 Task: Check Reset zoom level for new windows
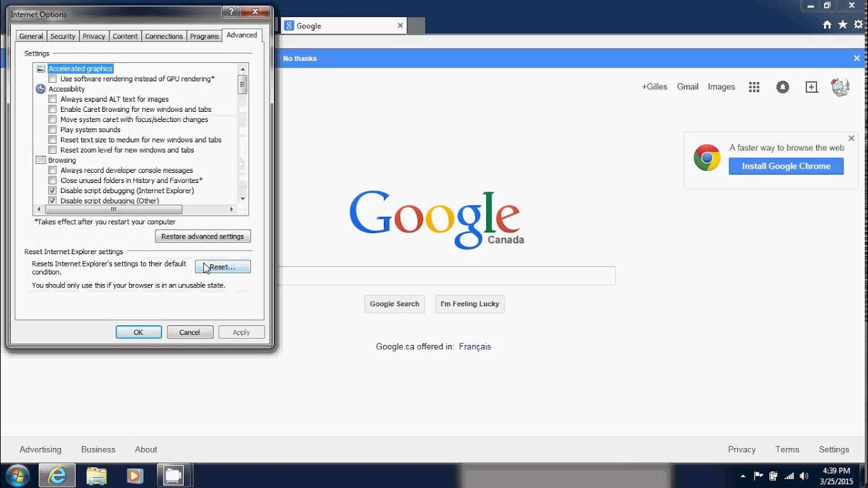coord(52,150)
